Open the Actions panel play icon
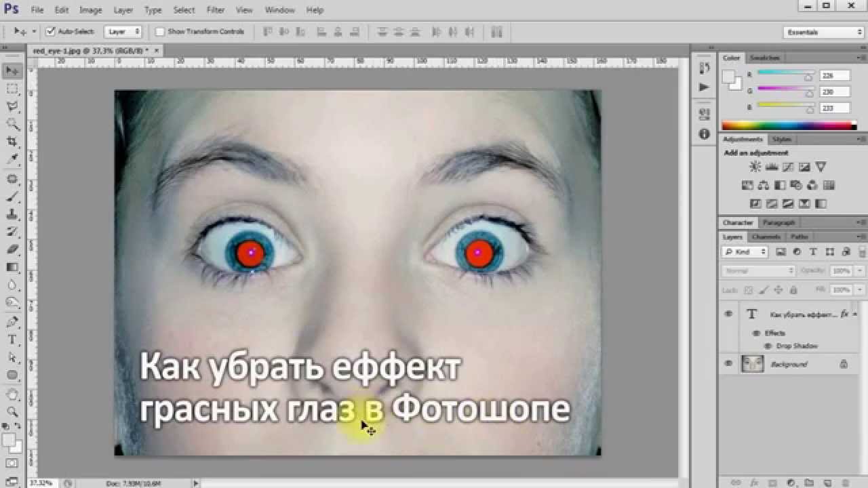 click(704, 87)
